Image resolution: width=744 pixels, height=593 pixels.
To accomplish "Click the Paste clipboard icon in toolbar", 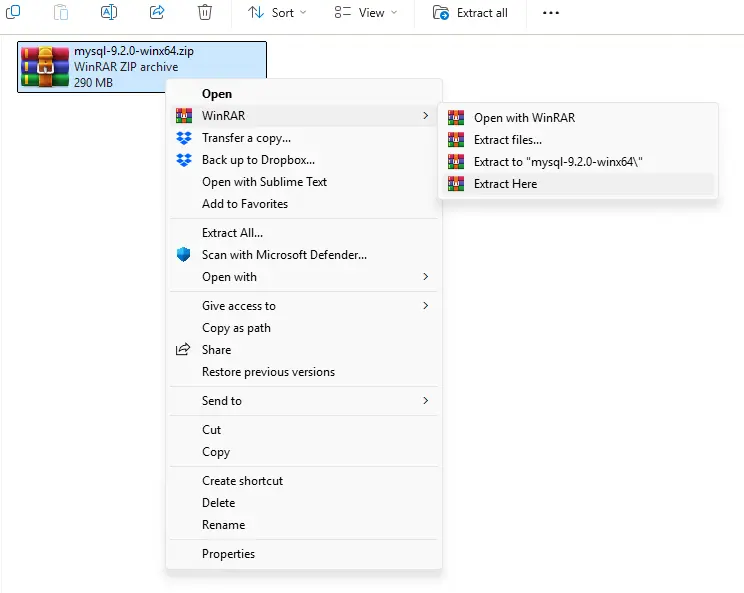I will (x=61, y=12).
